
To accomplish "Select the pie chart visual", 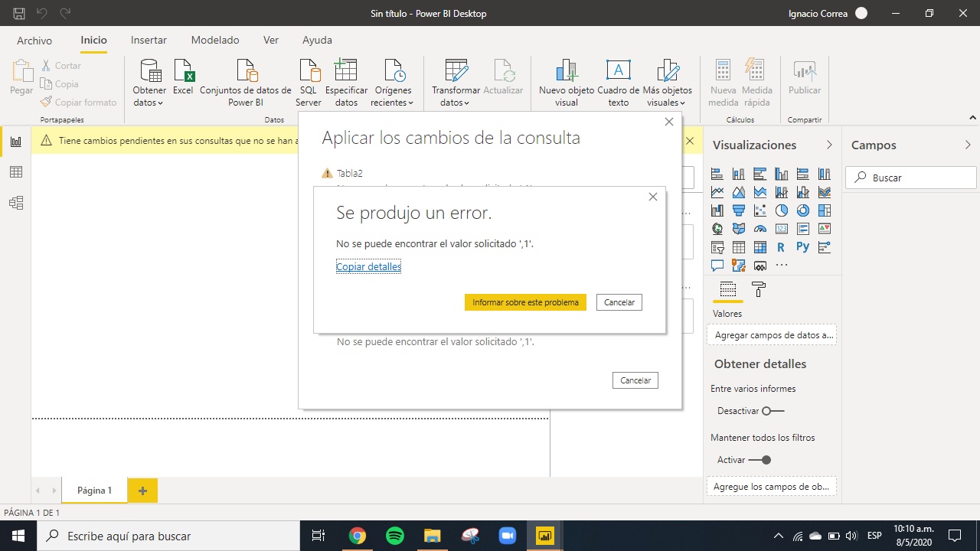I will tap(782, 210).
